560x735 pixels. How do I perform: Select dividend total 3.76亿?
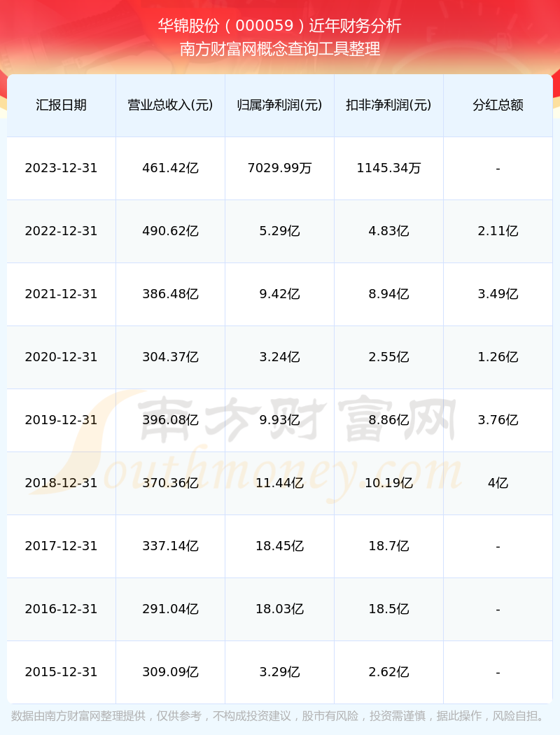point(498,420)
